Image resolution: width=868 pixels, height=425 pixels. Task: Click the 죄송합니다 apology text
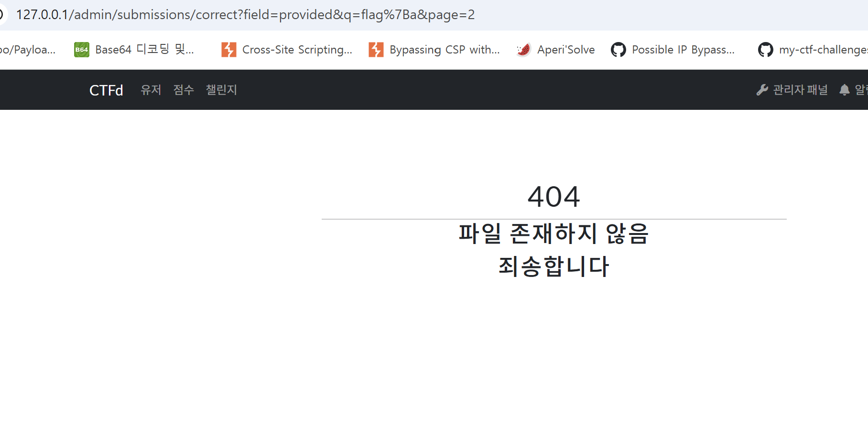coord(554,266)
